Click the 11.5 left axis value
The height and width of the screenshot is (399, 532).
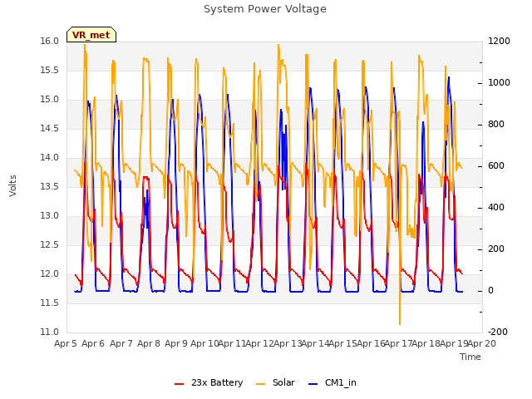50,303
